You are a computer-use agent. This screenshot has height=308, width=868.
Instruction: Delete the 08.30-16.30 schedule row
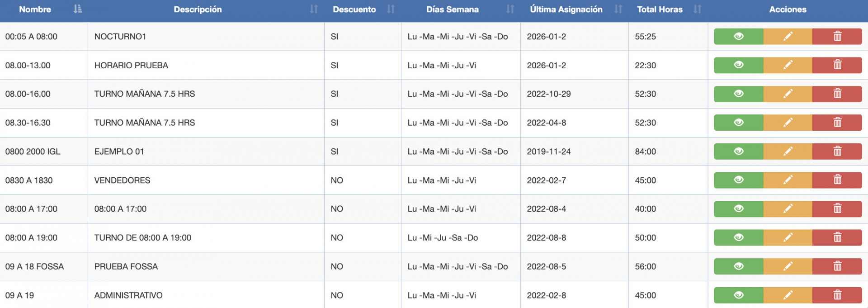click(x=837, y=123)
